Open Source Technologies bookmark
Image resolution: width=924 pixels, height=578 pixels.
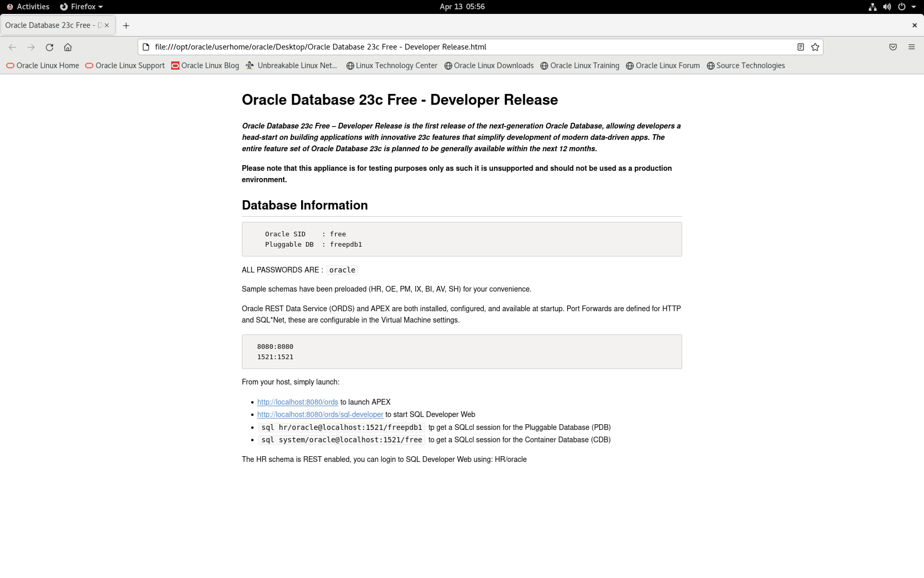click(x=746, y=65)
